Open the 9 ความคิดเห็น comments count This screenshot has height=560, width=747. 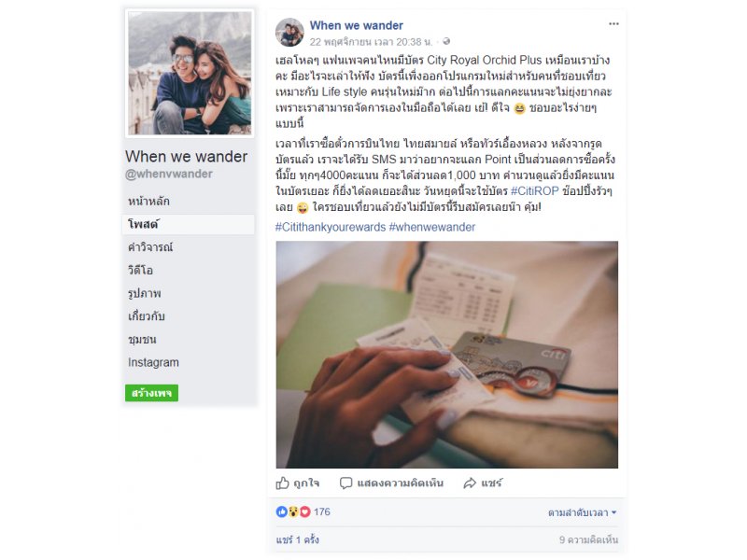pos(588,539)
